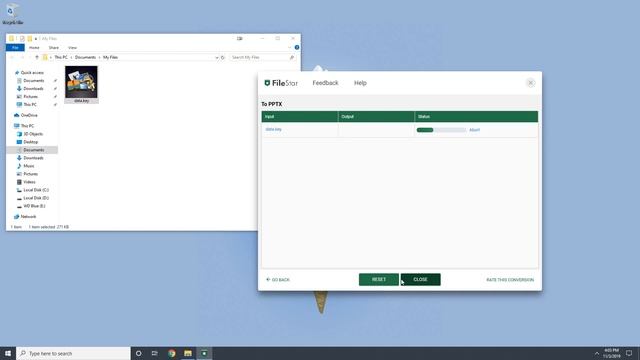Refresh the My Files folder view

click(x=223, y=58)
